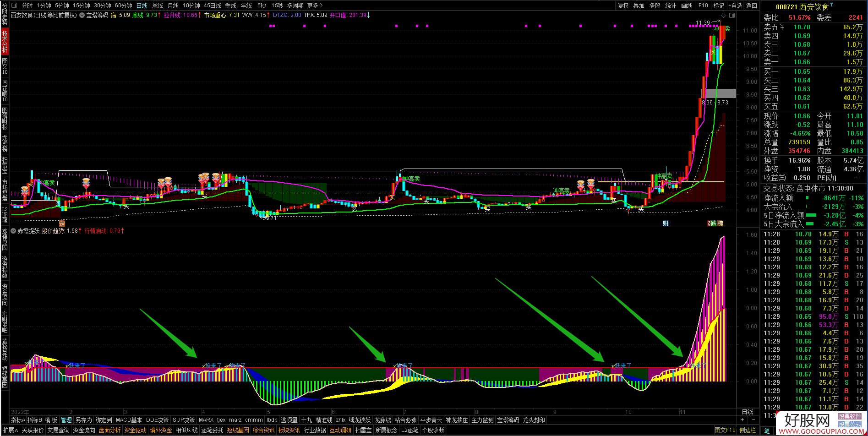Open 东财股吧 sidebar item
This screenshot has width=868, height=436.
[x=5, y=322]
